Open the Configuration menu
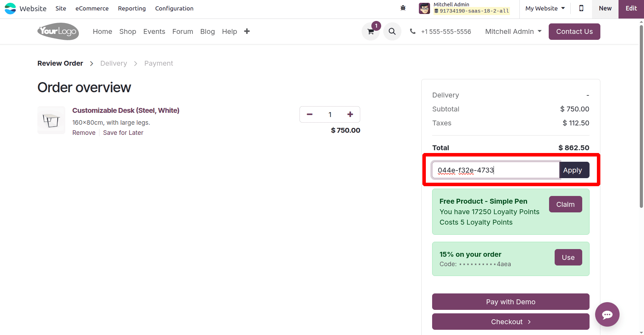Viewport: 644px width, 335px height. [x=174, y=8]
